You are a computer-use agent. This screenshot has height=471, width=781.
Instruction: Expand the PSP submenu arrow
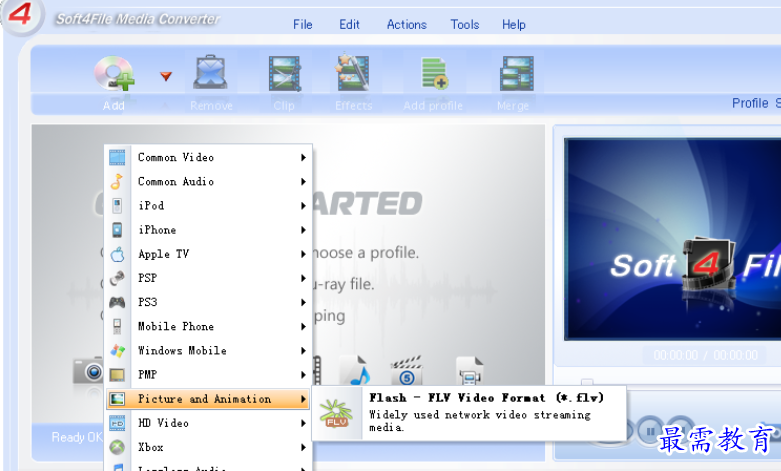click(x=303, y=278)
